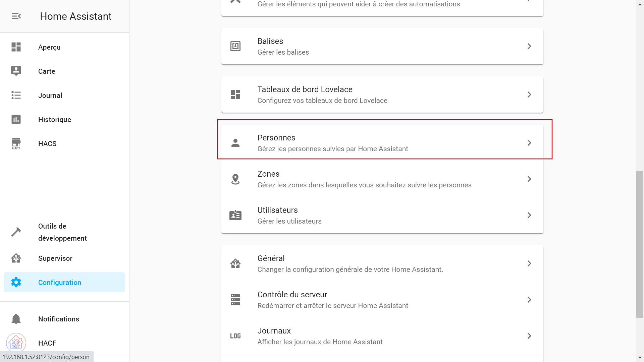Expand the Balises row chevron
Viewport: 644px width, 362px height.
529,46
